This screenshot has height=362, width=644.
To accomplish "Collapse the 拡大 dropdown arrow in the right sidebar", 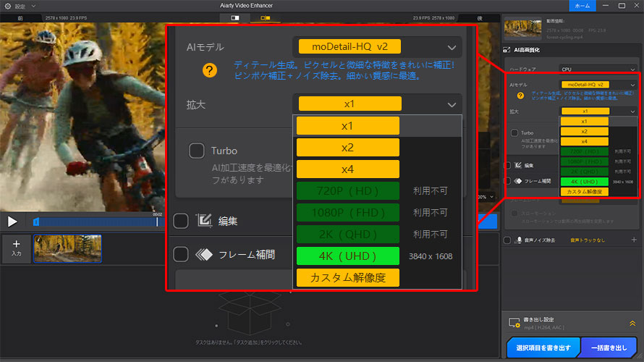I will 632,111.
